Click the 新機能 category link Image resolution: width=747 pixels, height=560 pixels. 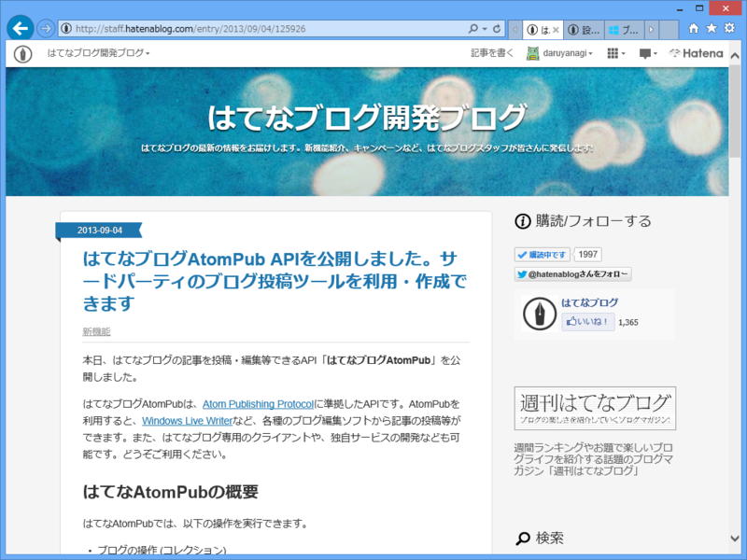click(x=96, y=331)
